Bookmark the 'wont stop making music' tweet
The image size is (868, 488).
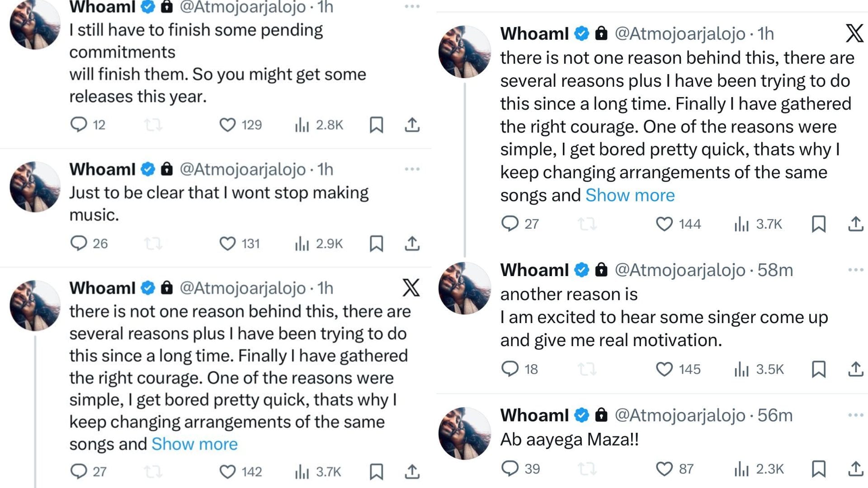tap(376, 244)
